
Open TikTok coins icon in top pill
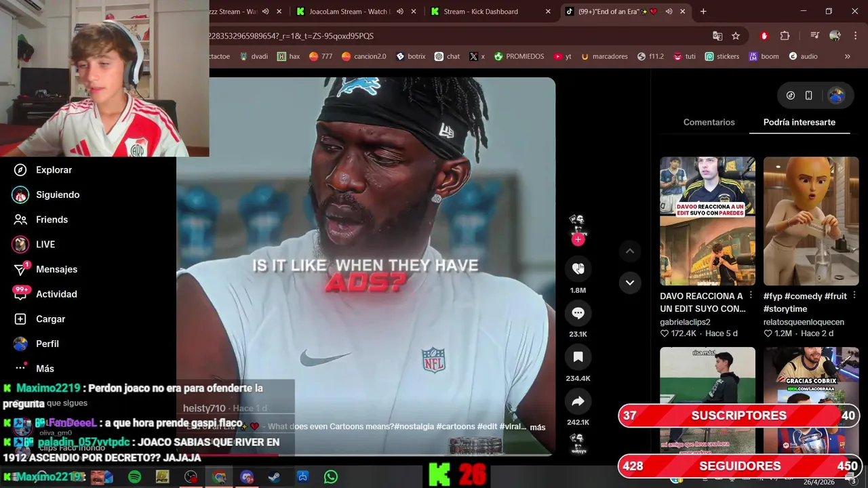coord(791,96)
